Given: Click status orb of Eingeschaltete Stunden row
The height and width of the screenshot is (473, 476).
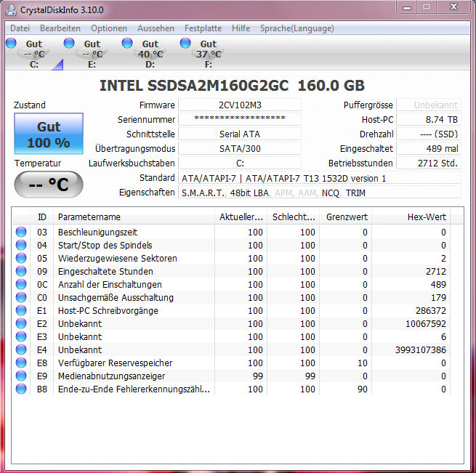Looking at the screenshot, I should pyautogui.click(x=21, y=271).
